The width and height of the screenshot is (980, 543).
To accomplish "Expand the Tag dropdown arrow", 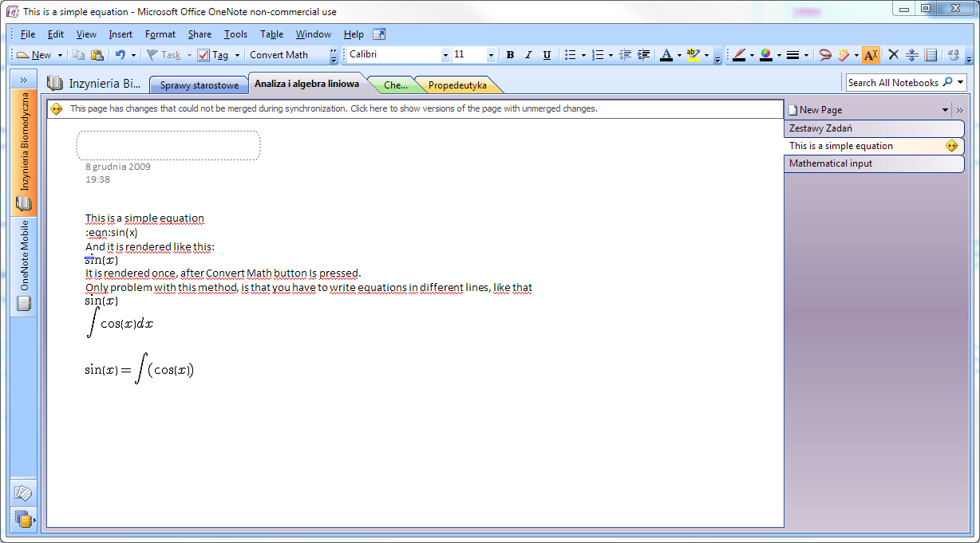I will 237,55.
